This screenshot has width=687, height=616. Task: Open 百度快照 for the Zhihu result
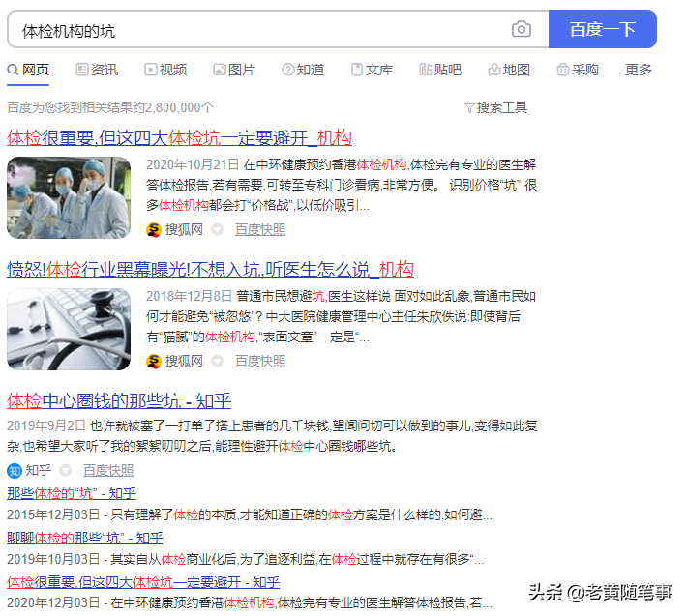pos(108,470)
